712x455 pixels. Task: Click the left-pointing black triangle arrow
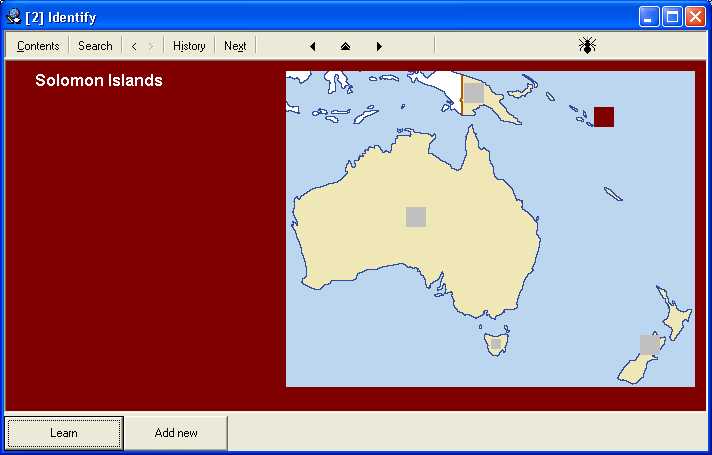[x=313, y=46]
